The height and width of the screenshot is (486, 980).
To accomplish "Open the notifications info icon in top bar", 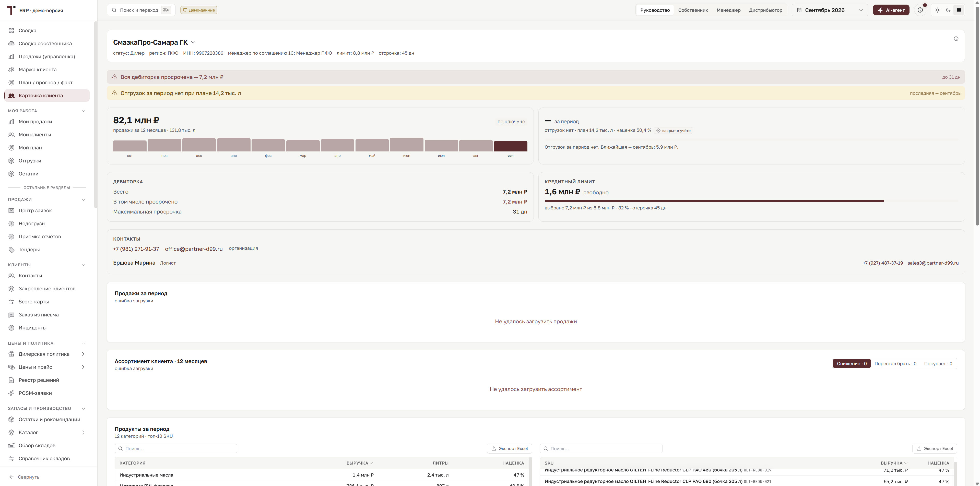I will pos(920,10).
